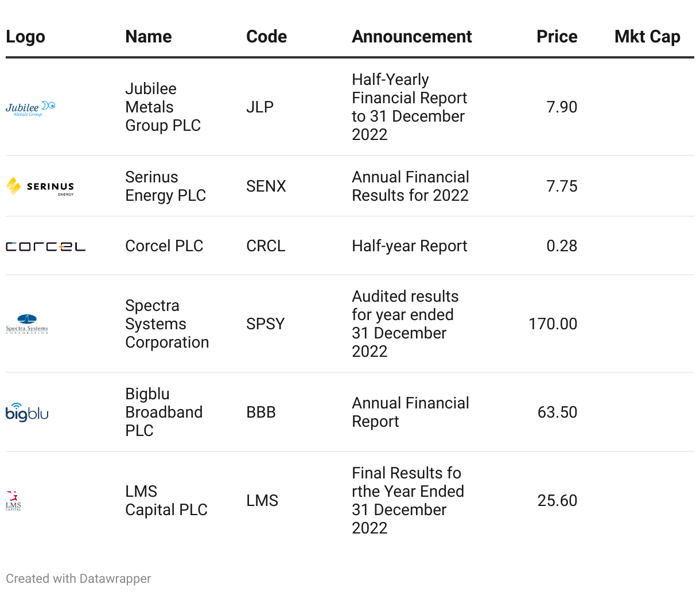Click the Code column header
Viewport: 700px width, 592px height.
tap(266, 37)
